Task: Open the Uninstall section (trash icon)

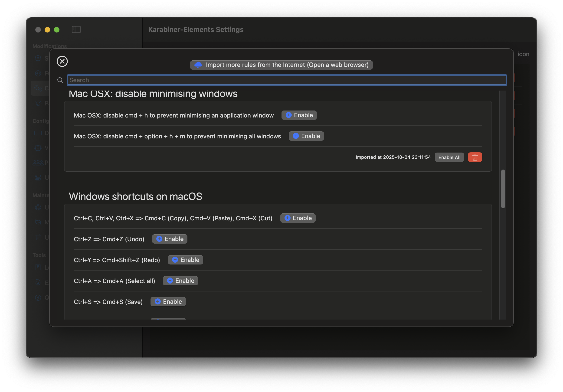Action: coord(38,237)
